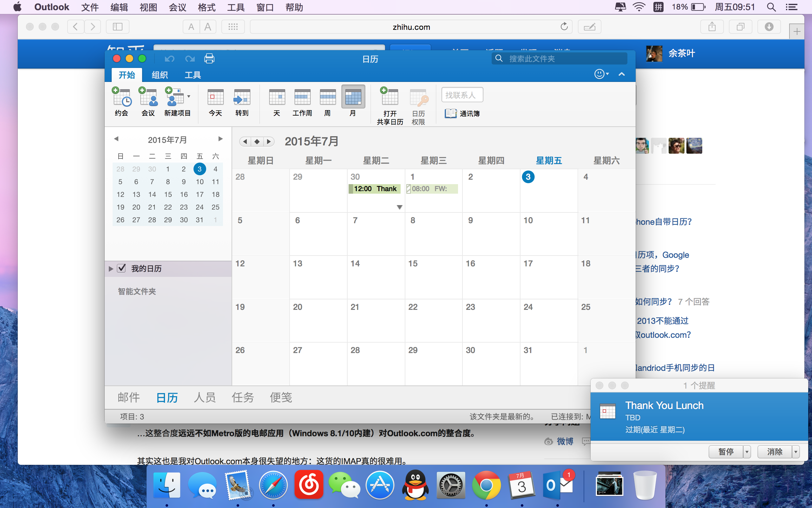This screenshot has height=508, width=812.
Task: Go to previous month in mini calendar
Action: click(116, 138)
